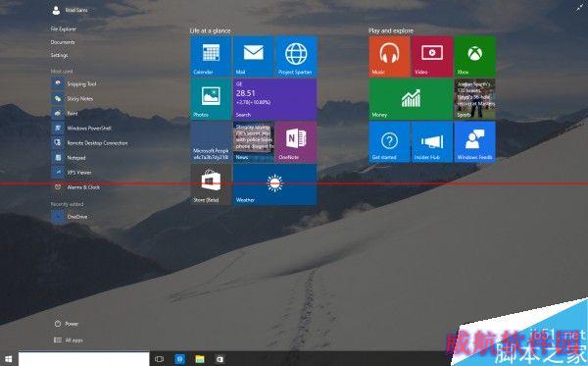Open the Power options menu
Image resolution: width=588 pixels, height=366 pixels.
[x=67, y=324]
